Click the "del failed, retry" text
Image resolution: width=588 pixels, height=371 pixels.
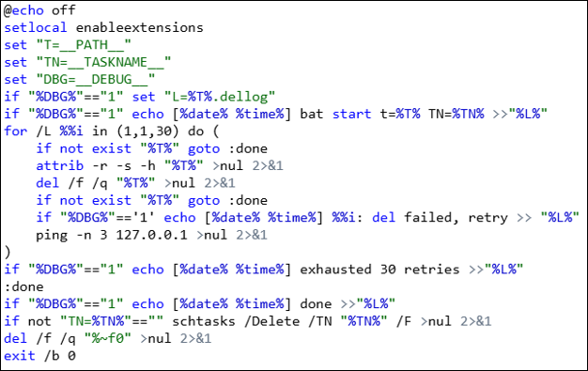coord(440,218)
